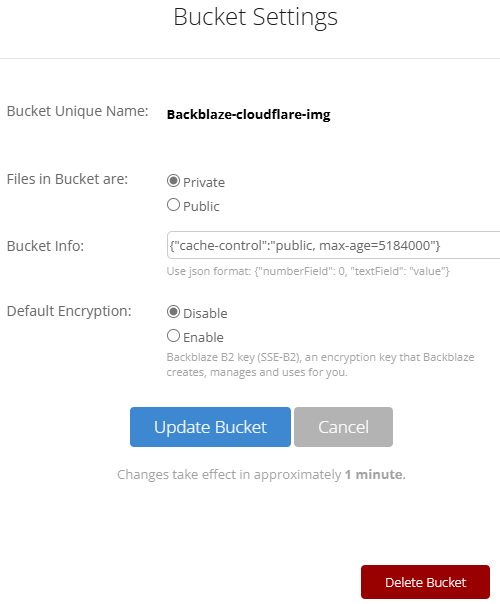500x604 pixels.
Task: Click the SSE-B2 encryption key description
Action: click(x=320, y=364)
